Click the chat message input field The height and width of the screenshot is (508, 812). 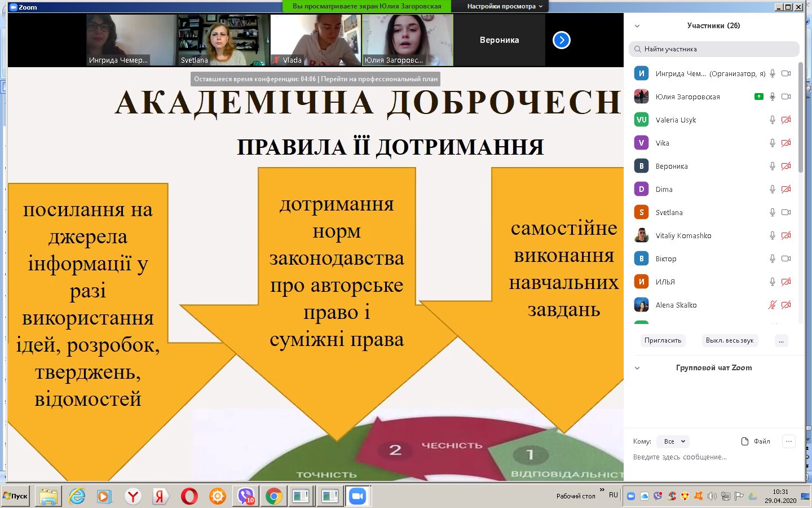point(714,457)
